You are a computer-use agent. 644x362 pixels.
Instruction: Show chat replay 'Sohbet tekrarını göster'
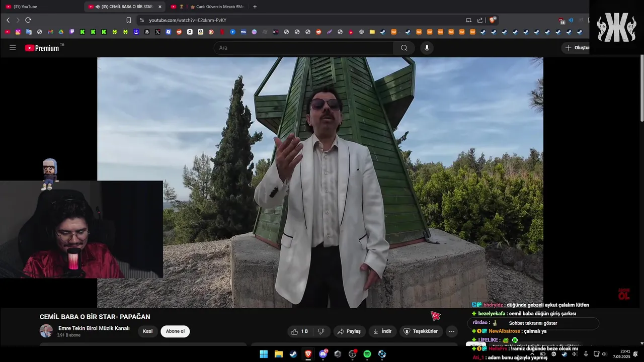click(x=533, y=323)
